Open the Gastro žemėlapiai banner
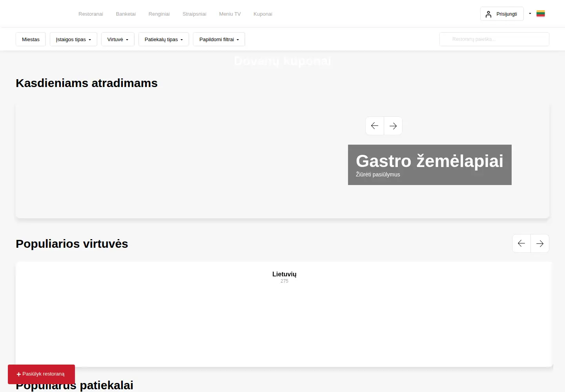The width and height of the screenshot is (565, 392). click(430, 165)
